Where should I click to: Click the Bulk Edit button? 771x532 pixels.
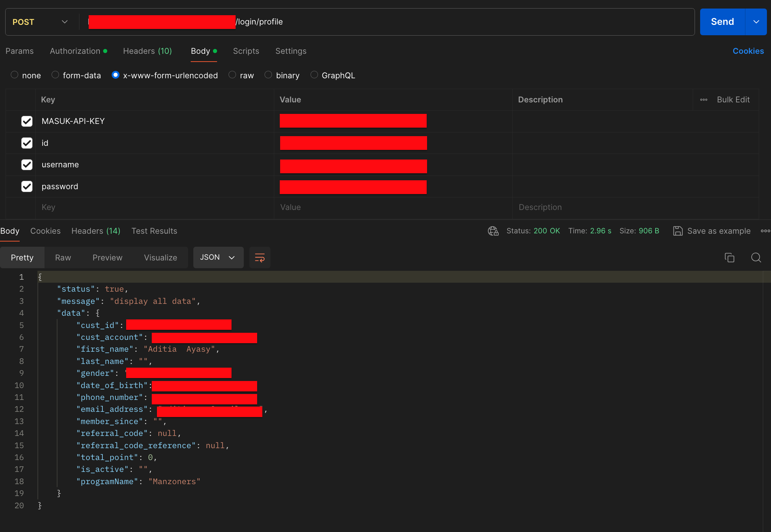pos(733,99)
